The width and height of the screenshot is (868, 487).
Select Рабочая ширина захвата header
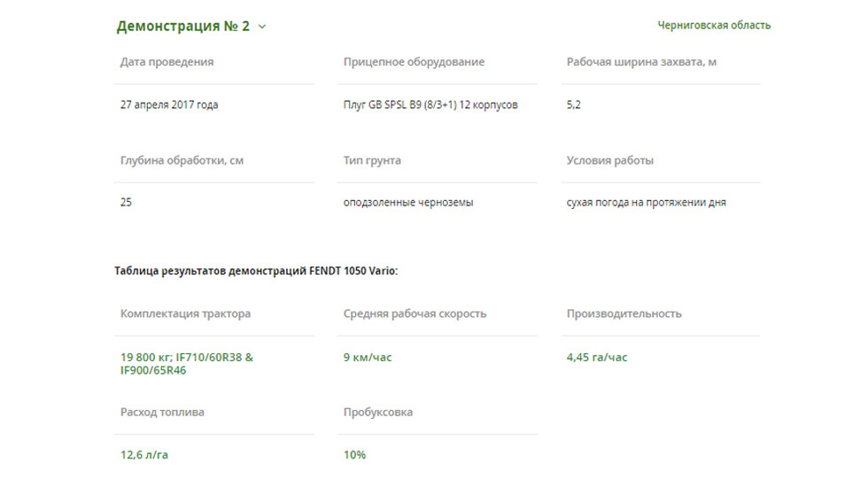[x=641, y=62]
